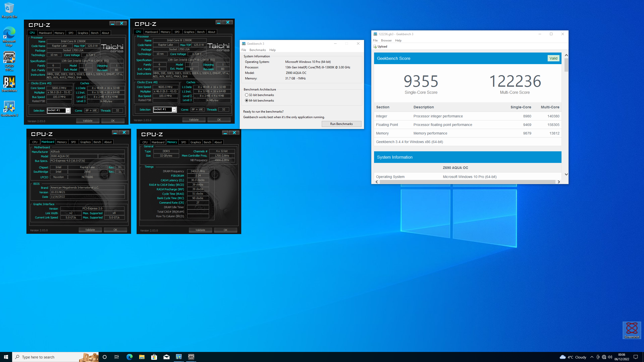Click the clock showing 00:06 06/12/2022
The height and width of the screenshot is (362, 644).
coord(622,357)
